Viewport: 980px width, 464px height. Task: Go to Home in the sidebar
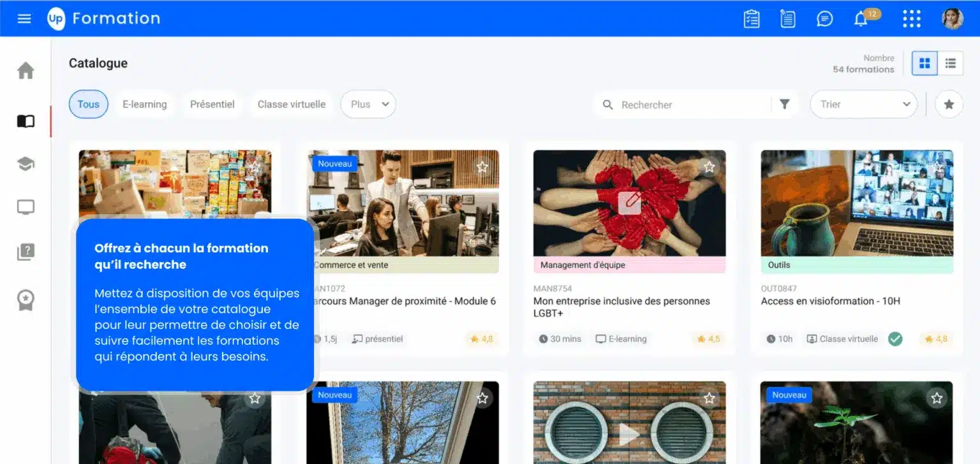click(26, 70)
